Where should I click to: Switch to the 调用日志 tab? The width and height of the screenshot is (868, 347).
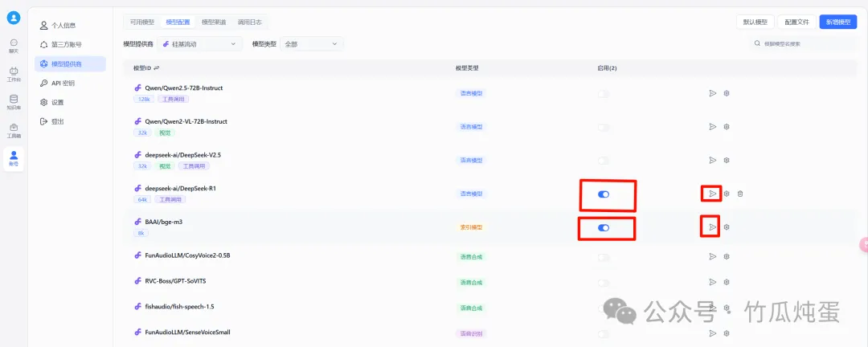click(249, 22)
